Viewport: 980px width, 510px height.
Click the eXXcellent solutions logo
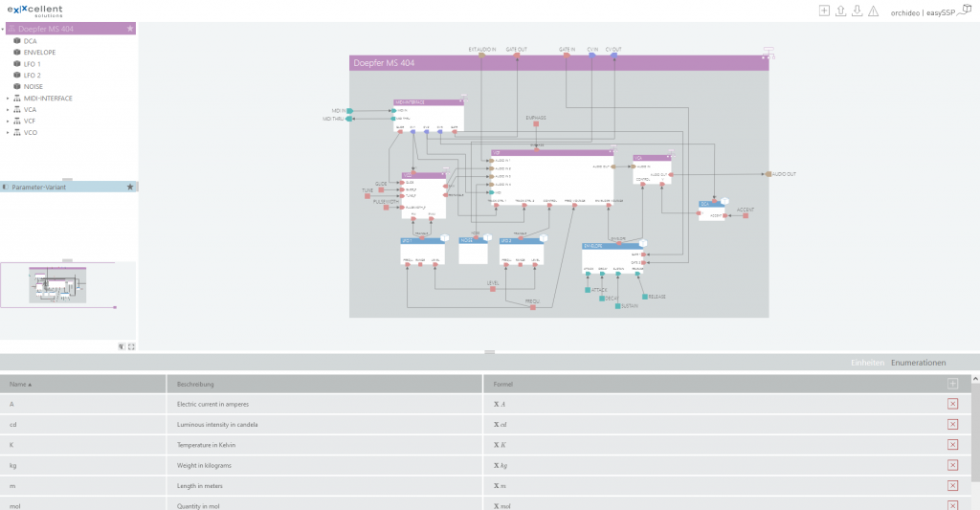pos(35,11)
